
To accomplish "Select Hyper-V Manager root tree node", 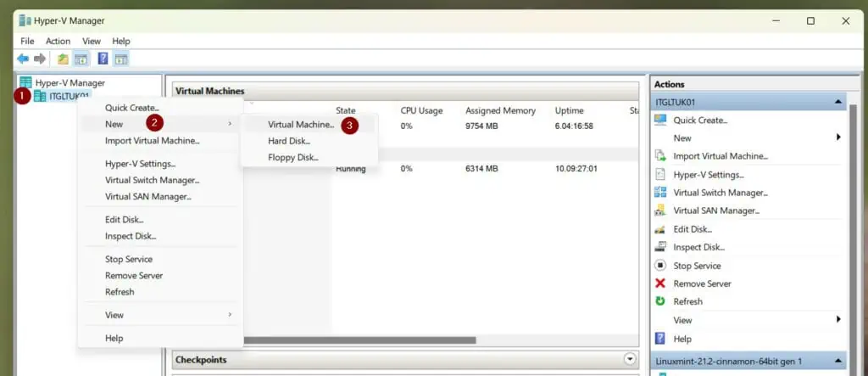I will [x=70, y=82].
